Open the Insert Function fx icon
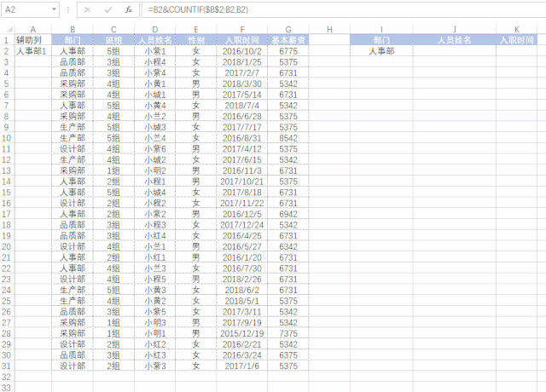Viewport: 546px width, 392px height. (129, 9)
